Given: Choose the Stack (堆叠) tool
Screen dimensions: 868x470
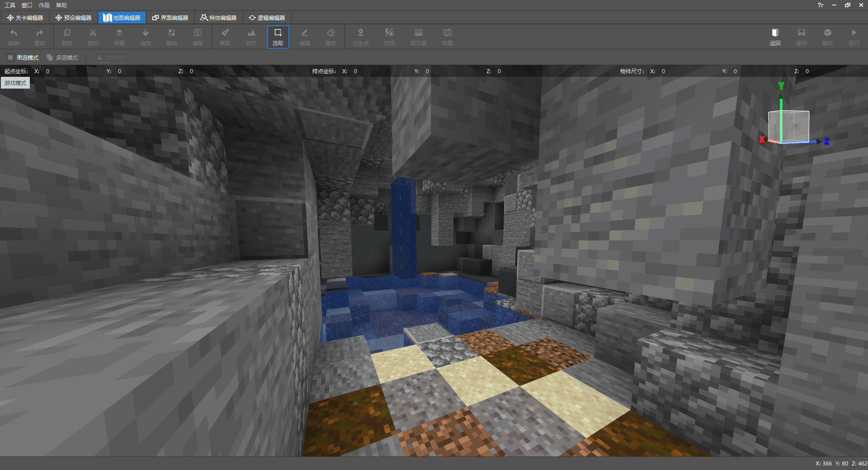Looking at the screenshot, I should (x=119, y=37).
